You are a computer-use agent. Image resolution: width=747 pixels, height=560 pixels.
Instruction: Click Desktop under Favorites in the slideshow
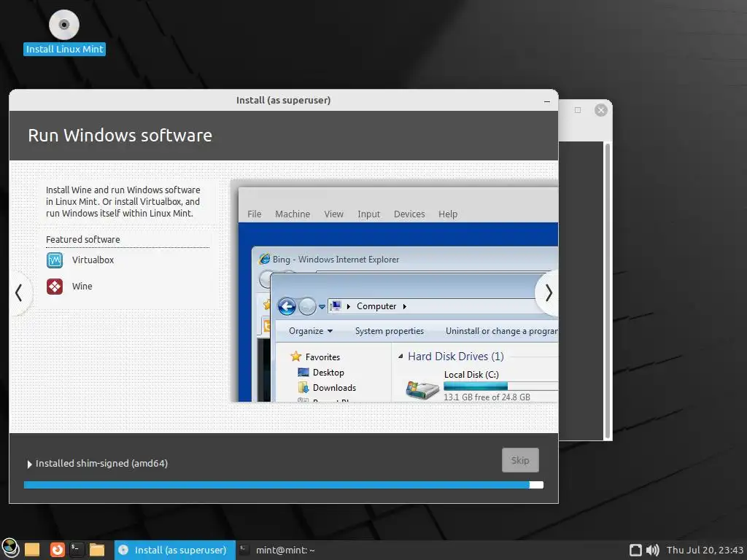coord(328,373)
